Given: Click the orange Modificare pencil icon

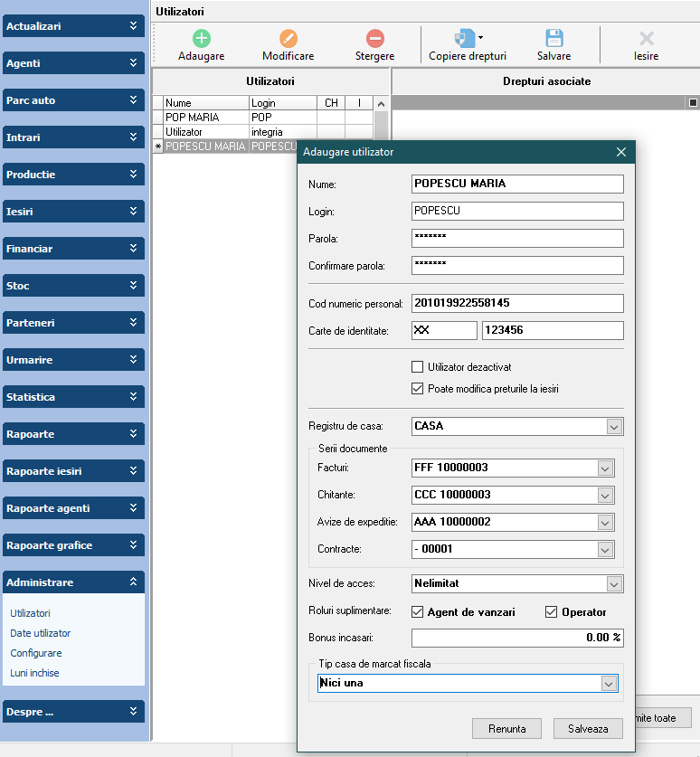Looking at the screenshot, I should [x=288, y=39].
